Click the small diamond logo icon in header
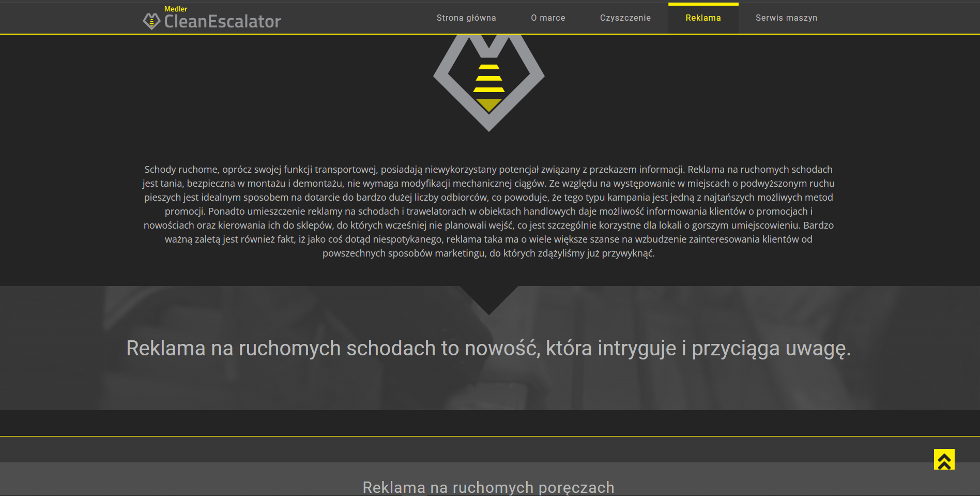 coord(151,21)
